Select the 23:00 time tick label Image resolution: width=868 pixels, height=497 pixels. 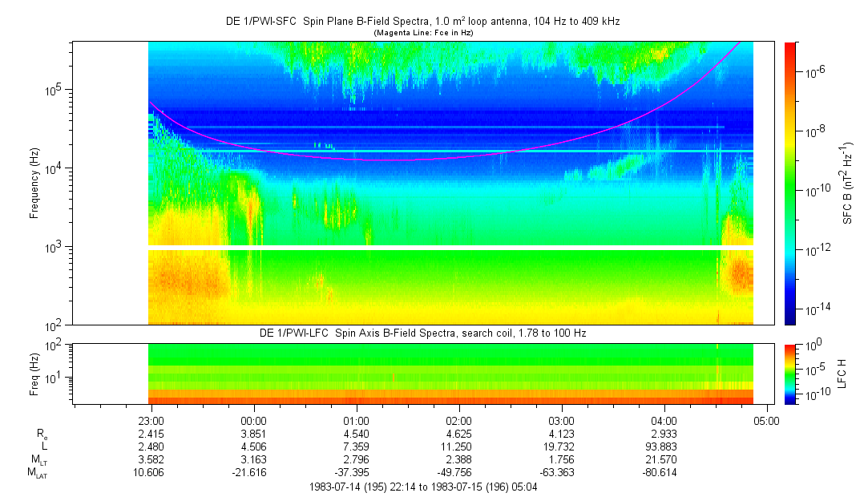[x=151, y=421]
